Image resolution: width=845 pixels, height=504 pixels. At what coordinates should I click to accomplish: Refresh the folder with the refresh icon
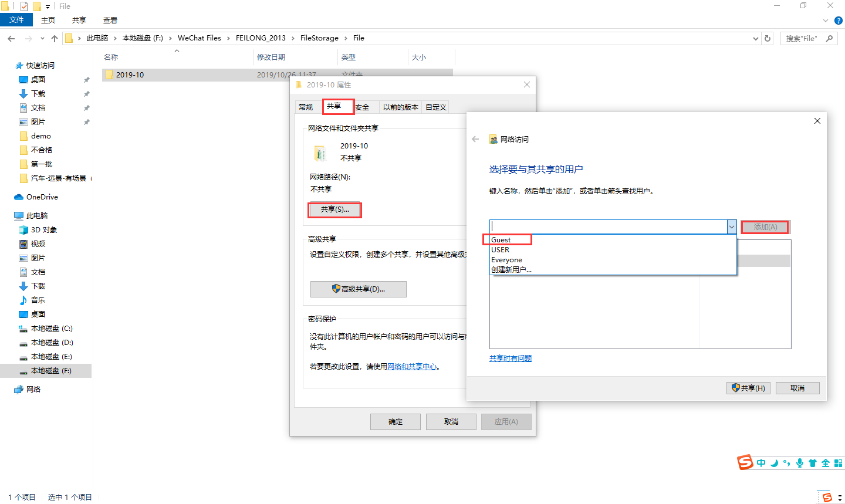tap(768, 38)
